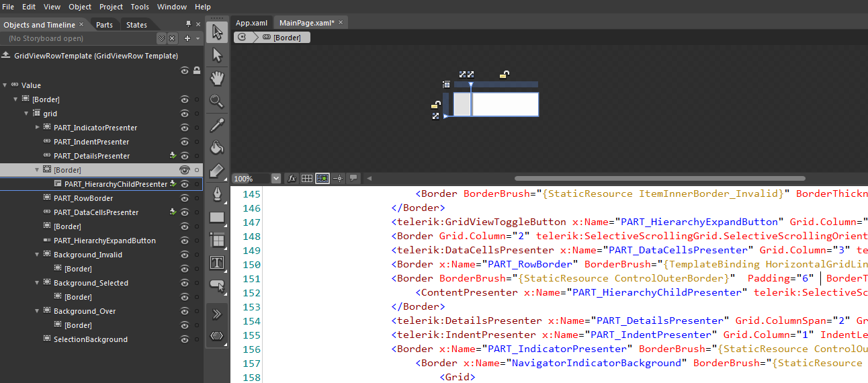
Task: Select the Direct Selection tool
Action: (217, 55)
